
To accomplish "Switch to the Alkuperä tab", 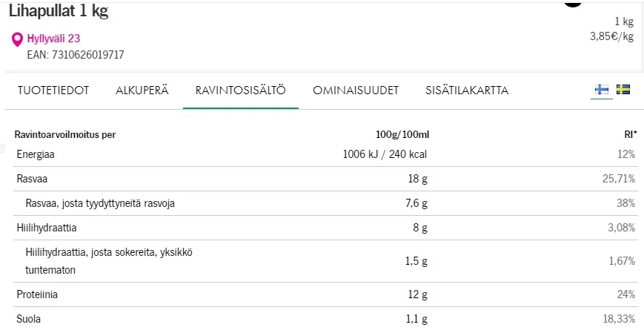I will point(142,90).
